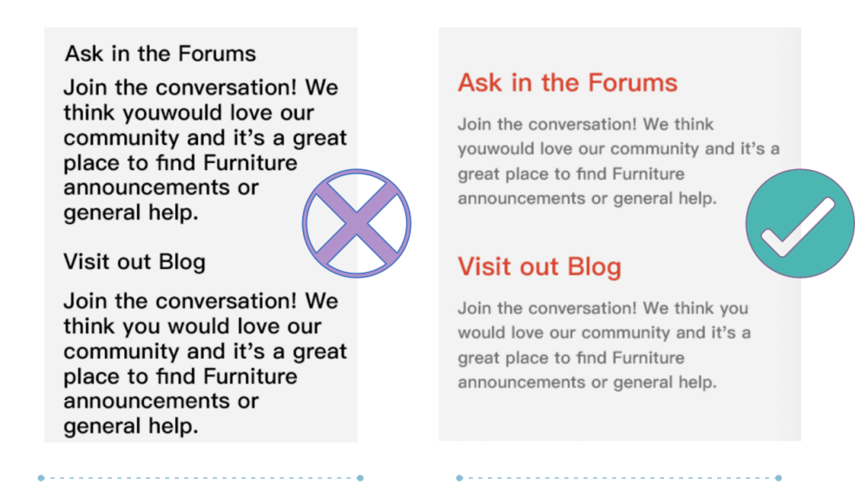Click the red 'Ask in the Forums' heading
The image size is (868, 493).
pyautogui.click(x=568, y=83)
